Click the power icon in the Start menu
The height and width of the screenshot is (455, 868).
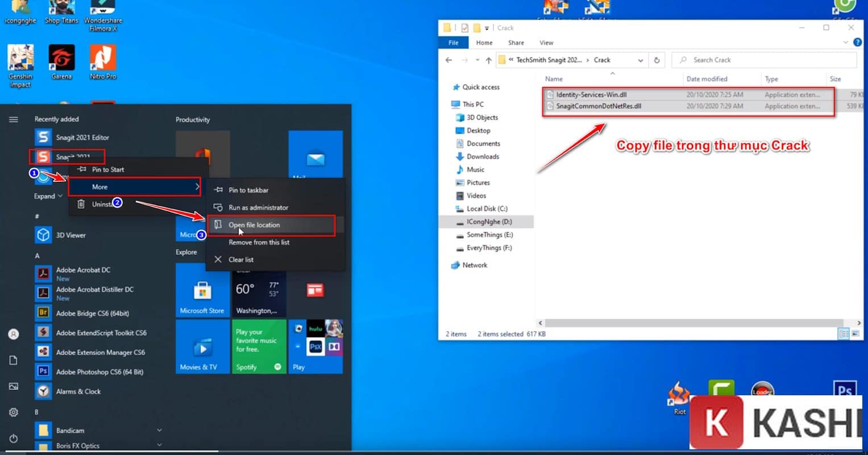(x=13, y=438)
